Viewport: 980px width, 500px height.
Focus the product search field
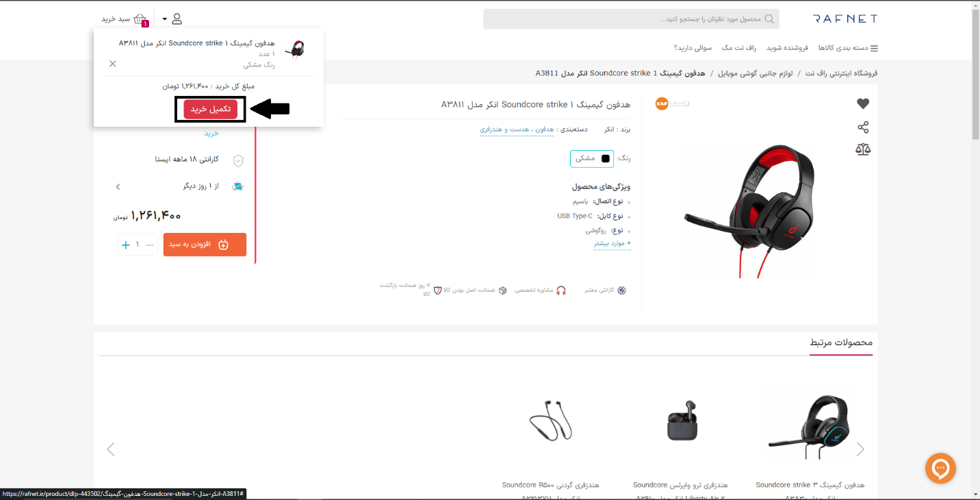tap(631, 19)
